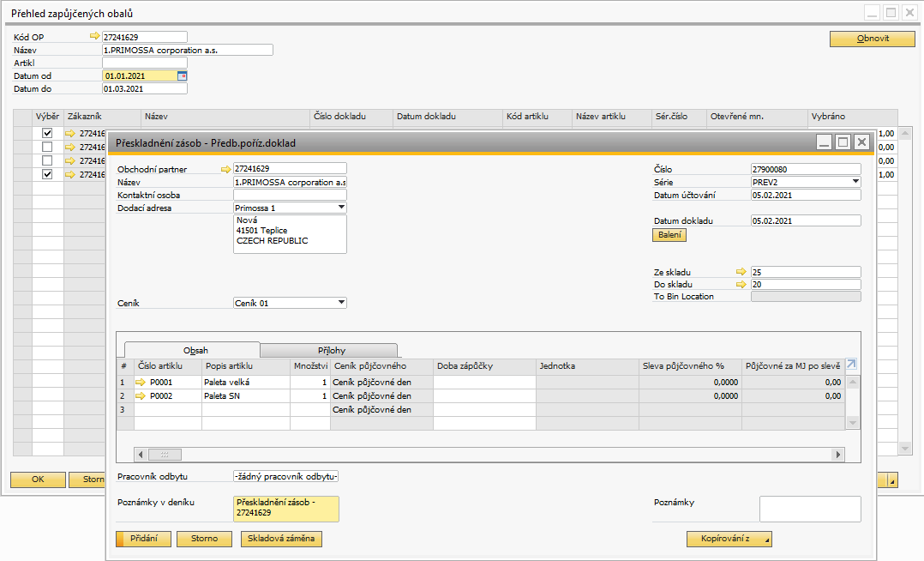Open the Dodací adresa dropdown
The height and width of the screenshot is (561, 924).
pos(341,208)
